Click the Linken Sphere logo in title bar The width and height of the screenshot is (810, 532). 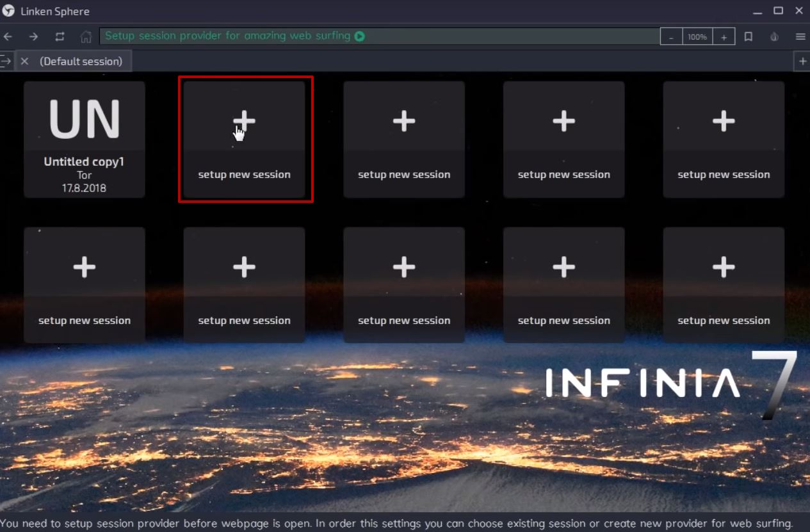pyautogui.click(x=9, y=11)
